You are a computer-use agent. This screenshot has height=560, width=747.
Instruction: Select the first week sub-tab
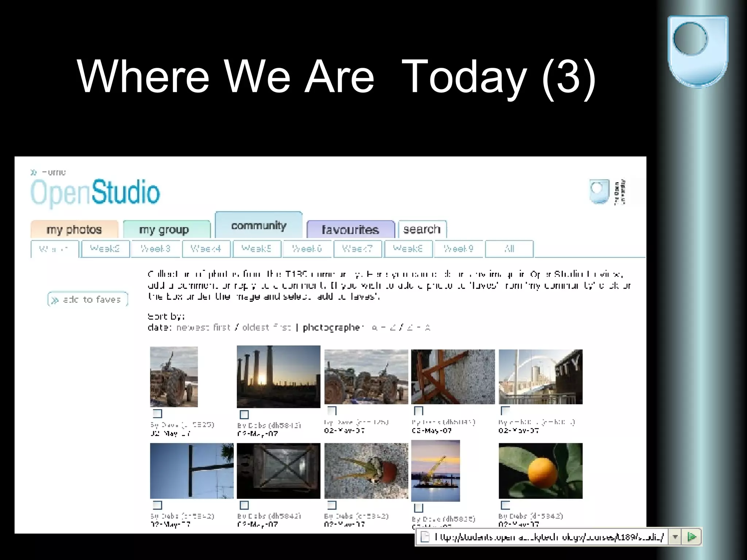point(55,249)
